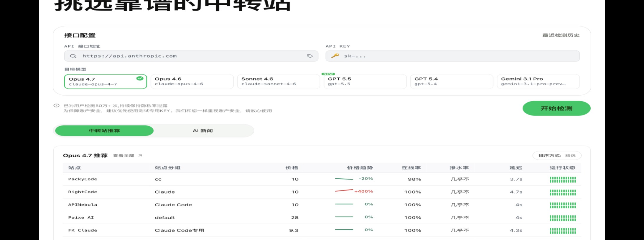The width and height of the screenshot is (644, 240).
Task: Click 开始检测 button
Action: coord(556,108)
